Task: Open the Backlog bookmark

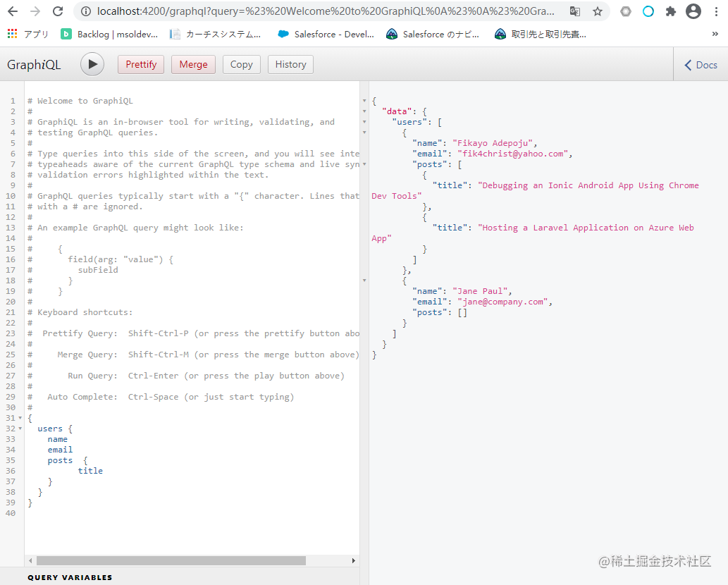Action: pyautogui.click(x=109, y=34)
